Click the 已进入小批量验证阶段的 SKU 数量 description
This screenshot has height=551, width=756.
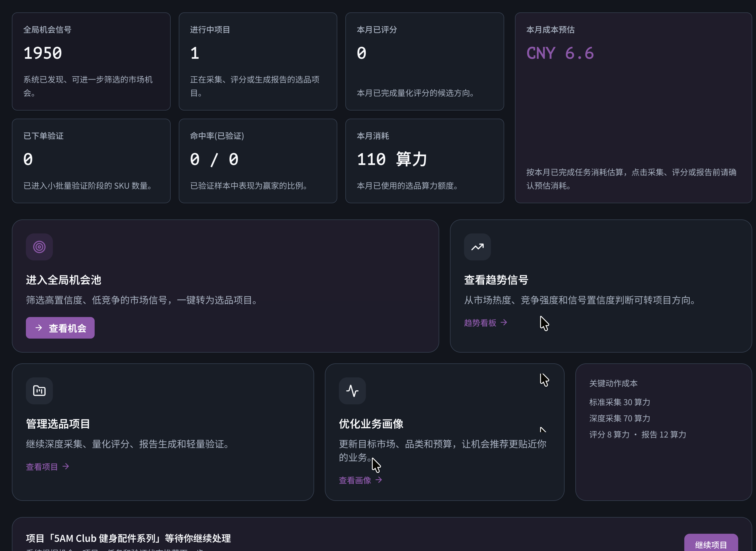(88, 186)
